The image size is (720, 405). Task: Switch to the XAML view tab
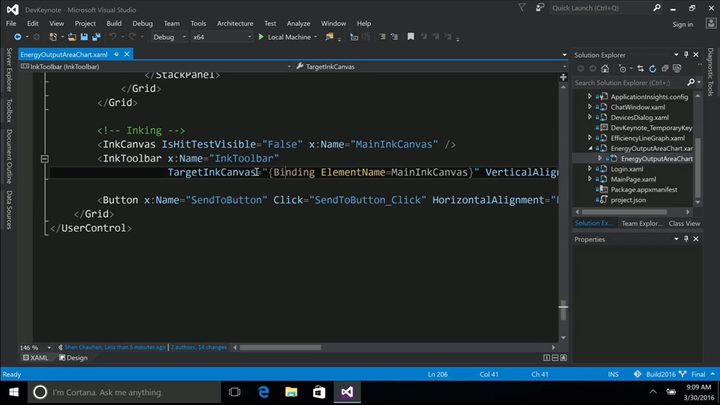click(35, 358)
